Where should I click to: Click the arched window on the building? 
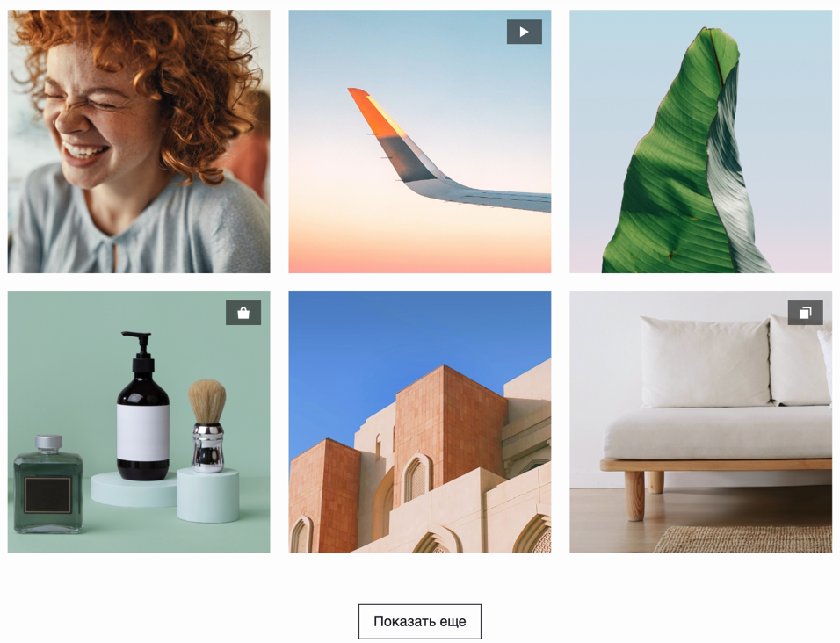click(x=416, y=478)
